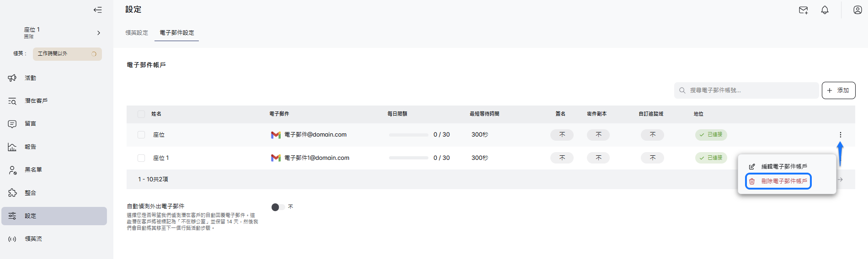This screenshot has width=868, height=259.
Task: Click the 搜尋電子郵件帳號 search field
Action: (x=747, y=90)
